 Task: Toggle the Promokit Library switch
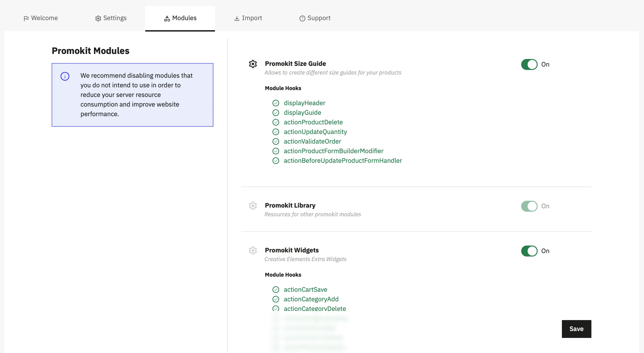(529, 206)
